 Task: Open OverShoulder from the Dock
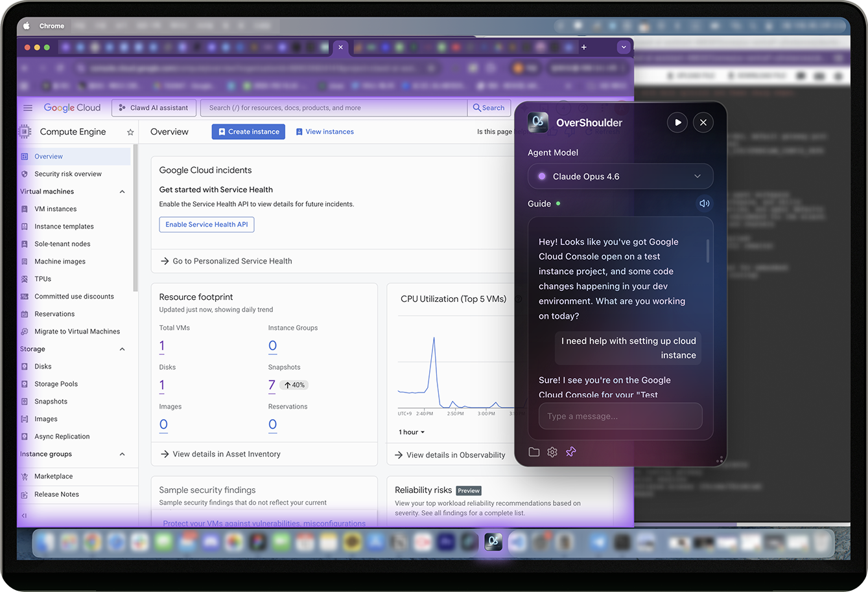[493, 541]
